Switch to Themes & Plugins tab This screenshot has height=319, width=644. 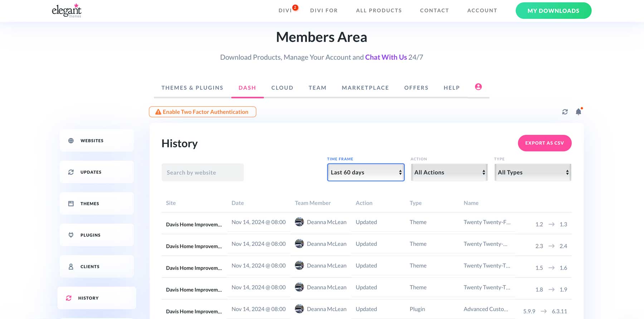point(192,88)
